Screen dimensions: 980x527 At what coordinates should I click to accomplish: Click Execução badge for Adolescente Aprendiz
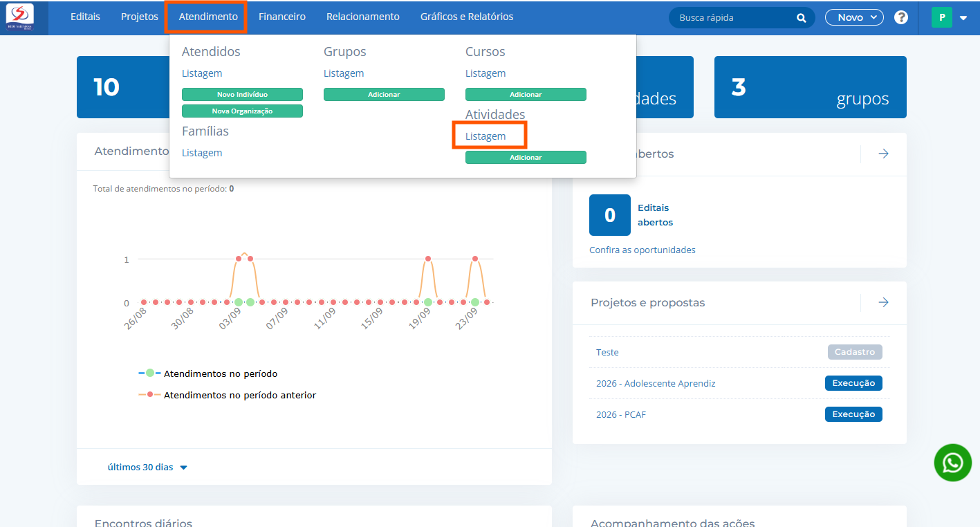(853, 383)
